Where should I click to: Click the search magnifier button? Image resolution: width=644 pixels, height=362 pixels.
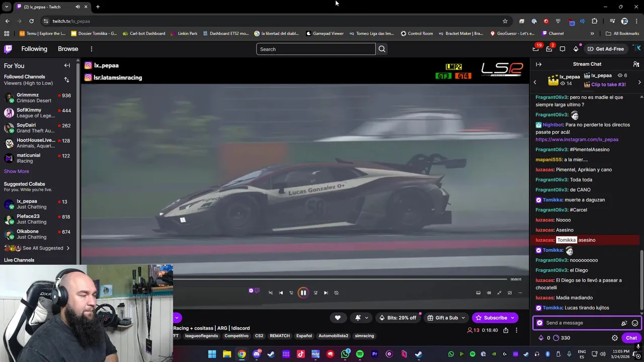pyautogui.click(x=382, y=49)
